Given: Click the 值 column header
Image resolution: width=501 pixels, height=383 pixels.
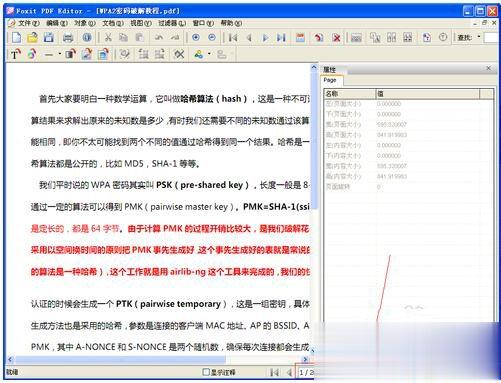Looking at the screenshot, I should [428, 94].
